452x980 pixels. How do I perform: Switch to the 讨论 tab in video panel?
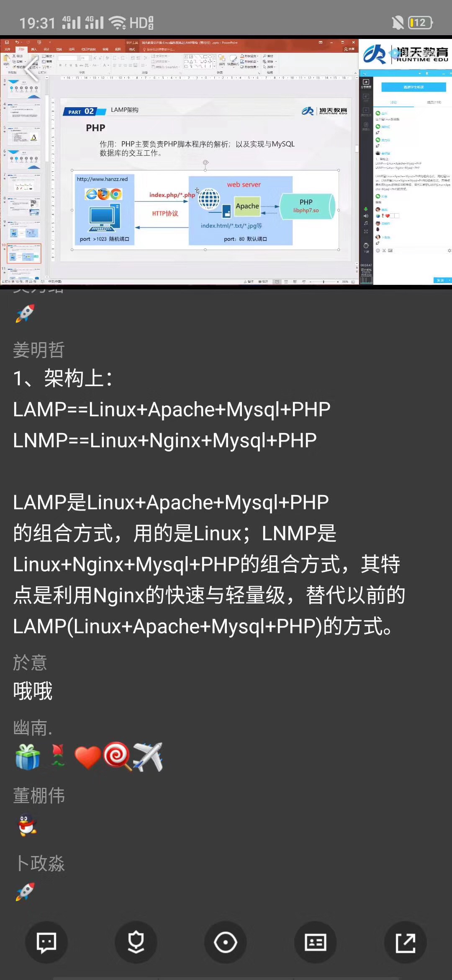393,102
